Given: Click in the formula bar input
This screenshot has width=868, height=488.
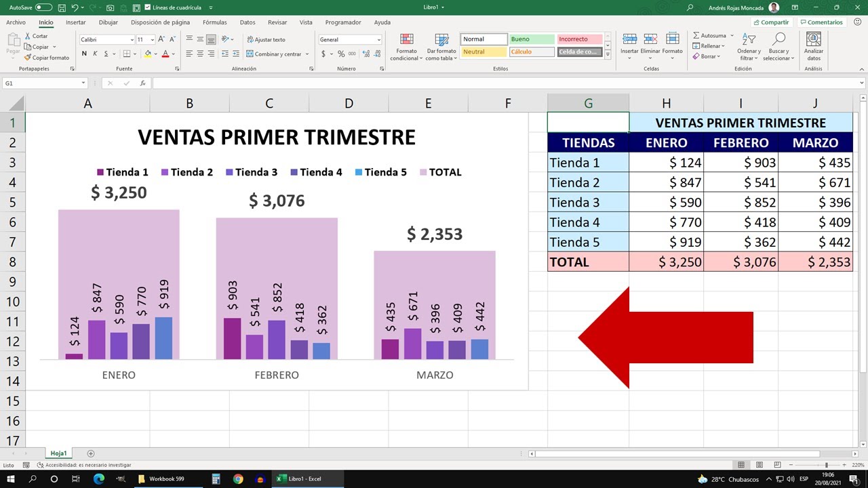Looking at the screenshot, I should click(x=506, y=83).
